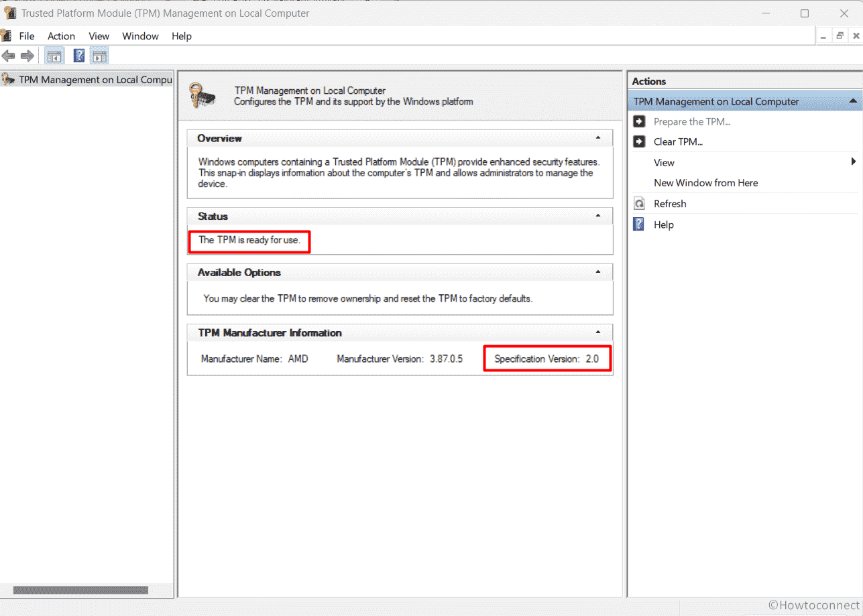This screenshot has width=863, height=616.
Task: Click "Configures the TPM and its support" subtitle
Action: click(353, 102)
